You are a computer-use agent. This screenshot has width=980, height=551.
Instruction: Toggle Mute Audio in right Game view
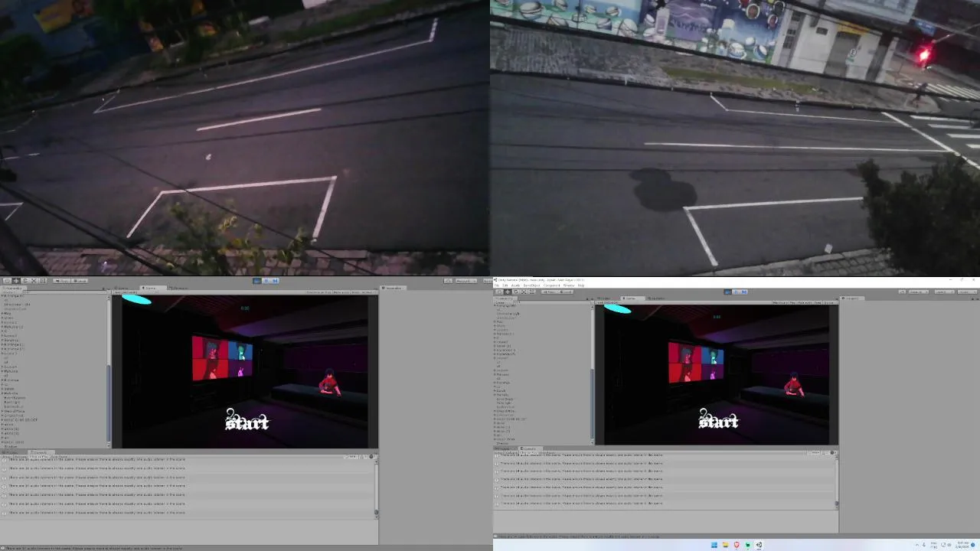point(805,304)
